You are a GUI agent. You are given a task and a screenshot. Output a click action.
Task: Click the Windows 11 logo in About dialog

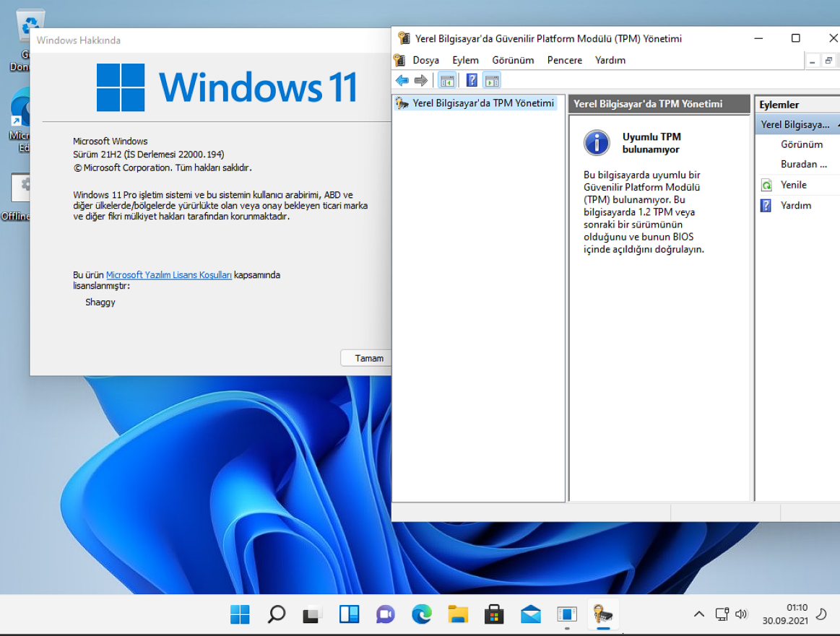click(x=121, y=87)
